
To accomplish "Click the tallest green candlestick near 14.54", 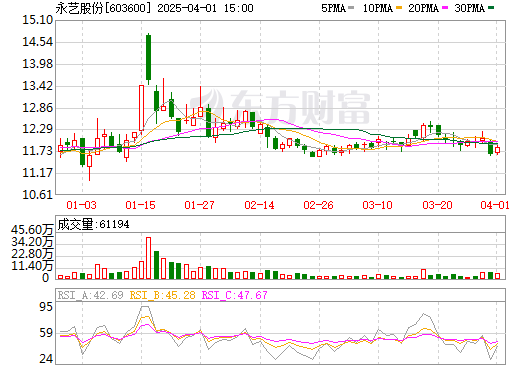I will point(149,57).
